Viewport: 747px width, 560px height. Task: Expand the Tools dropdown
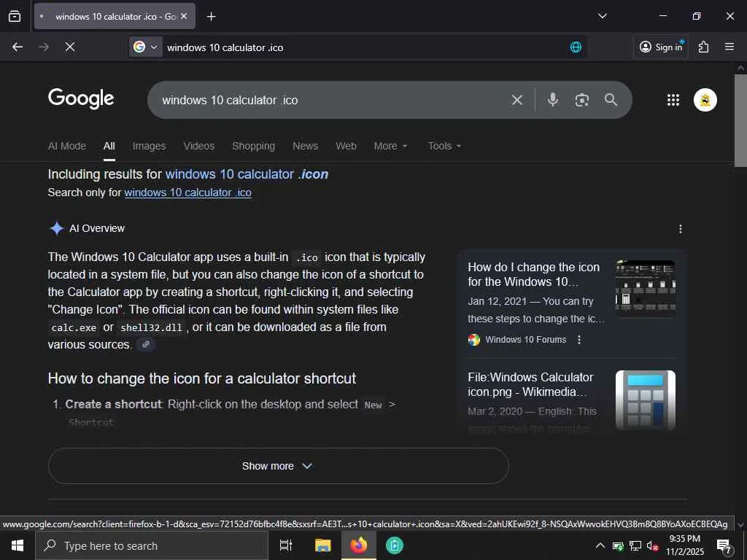point(444,146)
